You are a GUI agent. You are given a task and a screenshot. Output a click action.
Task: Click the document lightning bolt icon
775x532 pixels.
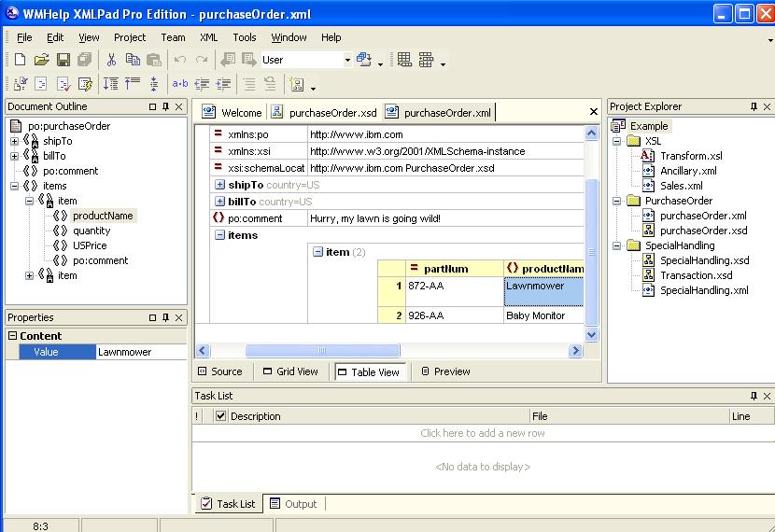pos(85,84)
